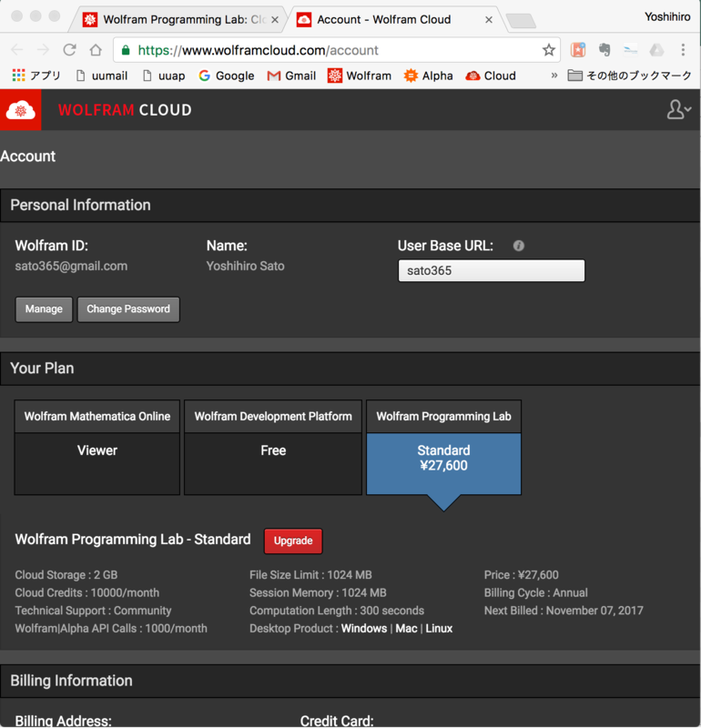Go to browser home page
701x728 pixels.
click(x=96, y=50)
